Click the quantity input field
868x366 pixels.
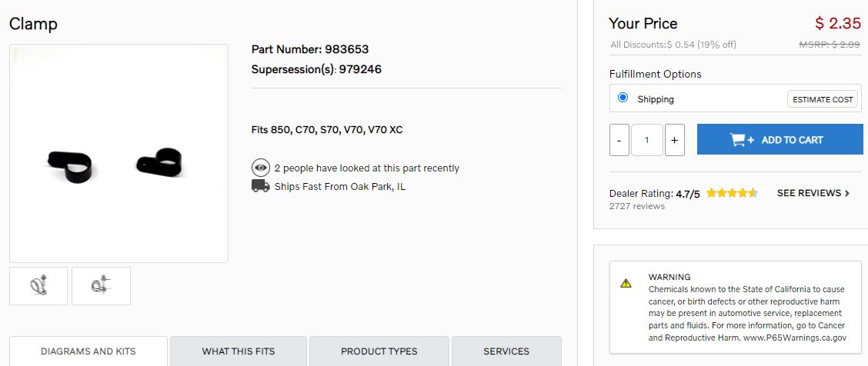(x=646, y=140)
